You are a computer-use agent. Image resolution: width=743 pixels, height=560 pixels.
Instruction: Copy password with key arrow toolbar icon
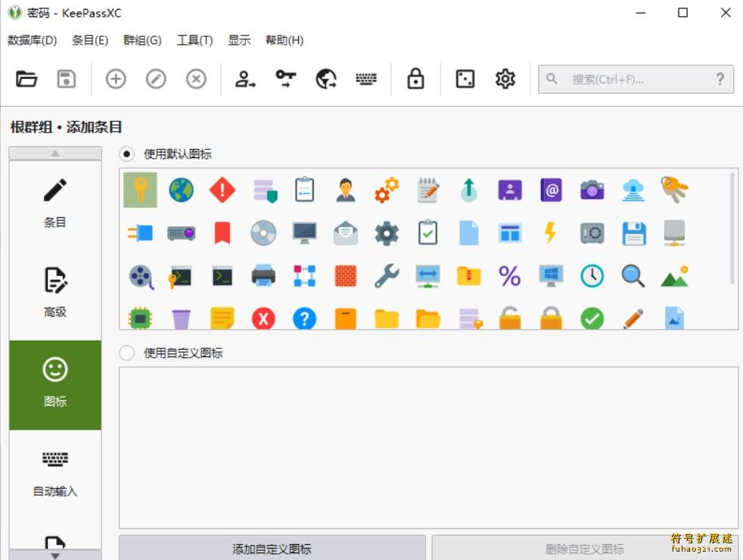(x=286, y=79)
